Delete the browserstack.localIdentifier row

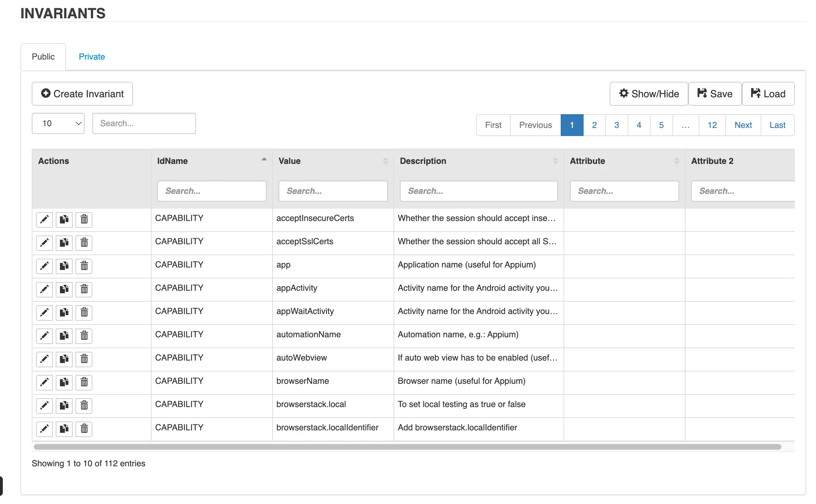[84, 429]
